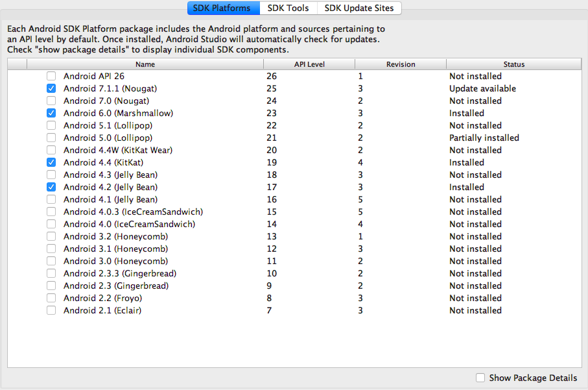The width and height of the screenshot is (588, 390).
Task: Enable the Show Package Details checkbox
Action: (480, 378)
